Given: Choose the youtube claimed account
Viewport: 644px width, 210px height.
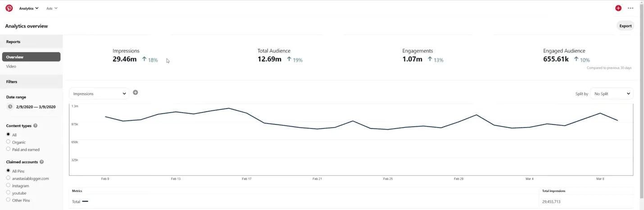Looking at the screenshot, I should 8,192.
